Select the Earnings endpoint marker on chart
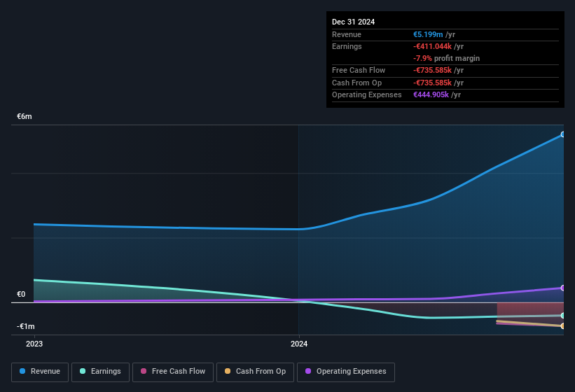 (x=563, y=316)
